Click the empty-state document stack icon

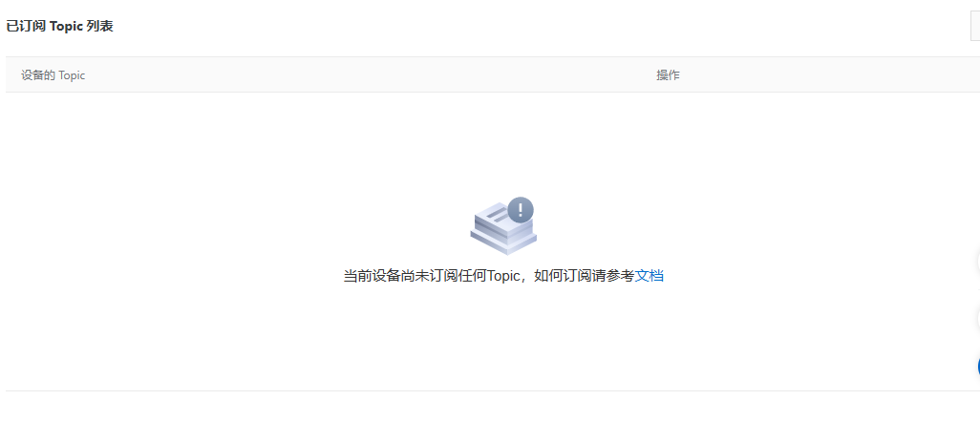pos(503,226)
